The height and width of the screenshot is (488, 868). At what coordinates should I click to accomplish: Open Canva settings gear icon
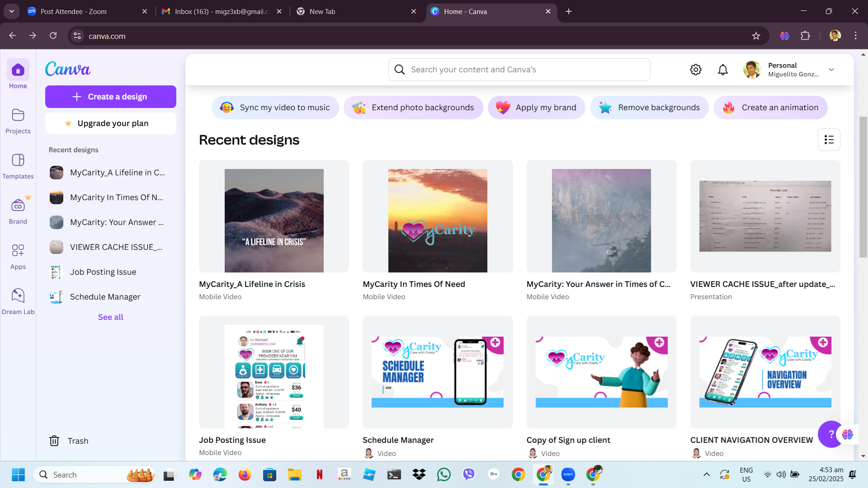pyautogui.click(x=696, y=70)
